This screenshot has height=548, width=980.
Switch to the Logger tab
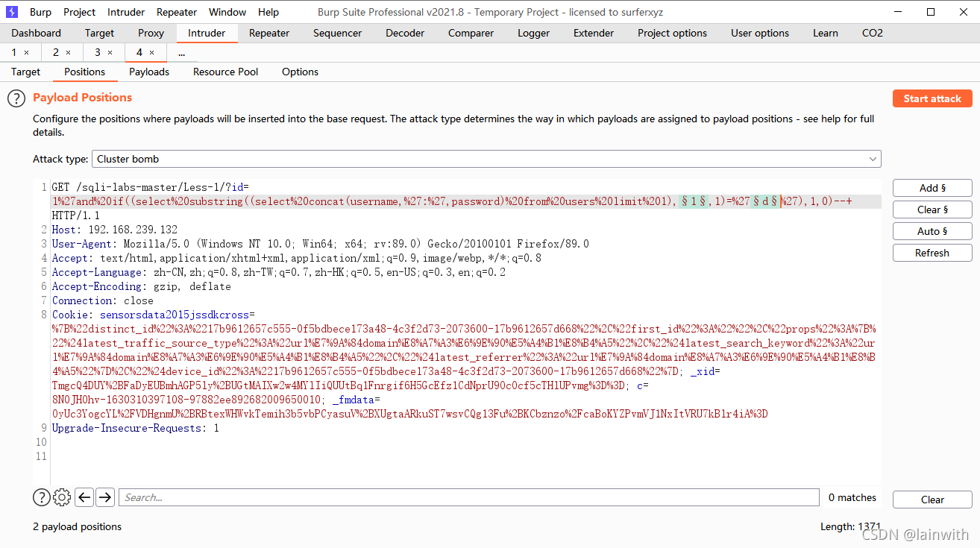point(533,33)
